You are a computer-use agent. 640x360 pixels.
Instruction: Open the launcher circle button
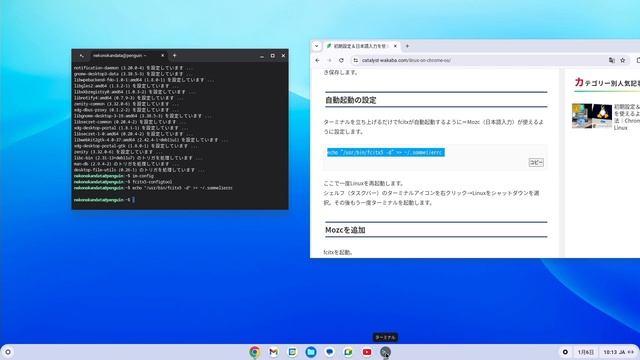click(x=8, y=352)
